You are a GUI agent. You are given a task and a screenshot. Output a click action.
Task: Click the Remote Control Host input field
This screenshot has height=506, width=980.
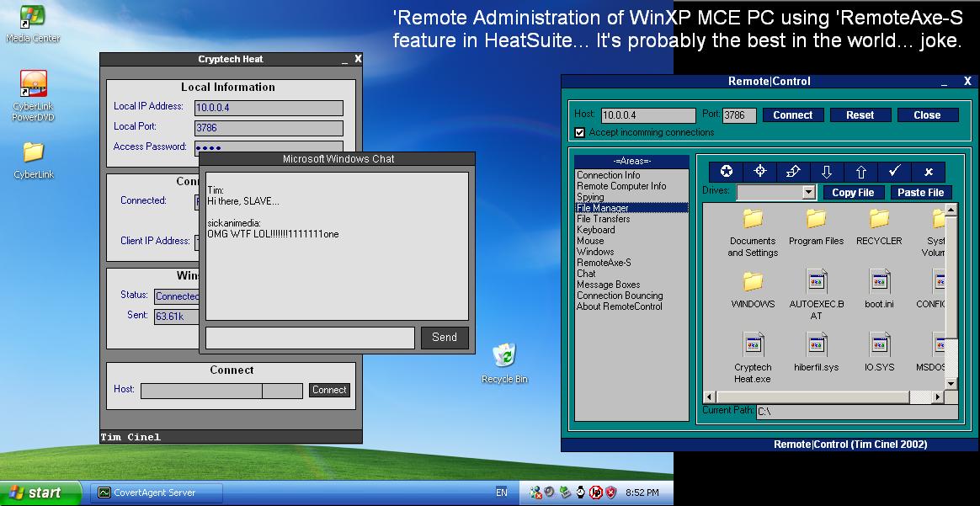point(647,115)
